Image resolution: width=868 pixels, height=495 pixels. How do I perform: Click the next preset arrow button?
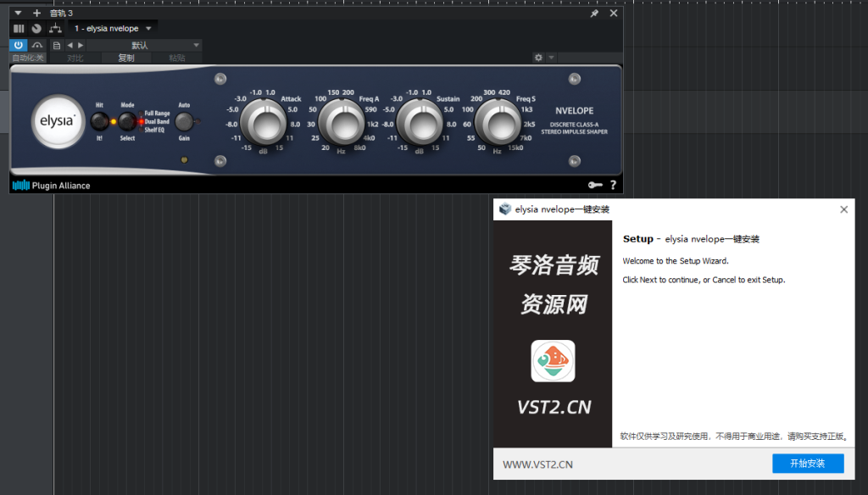pyautogui.click(x=79, y=45)
